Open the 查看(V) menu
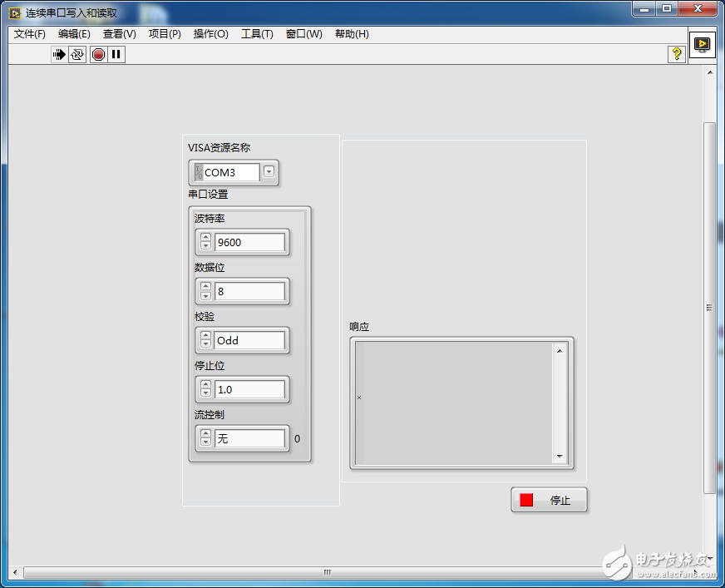725x588 pixels. point(119,34)
